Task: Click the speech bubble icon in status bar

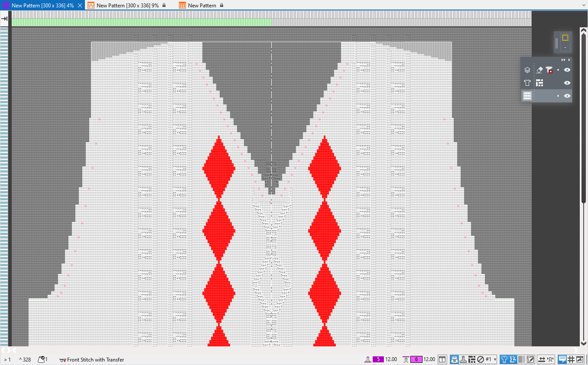Action: [x=562, y=359]
